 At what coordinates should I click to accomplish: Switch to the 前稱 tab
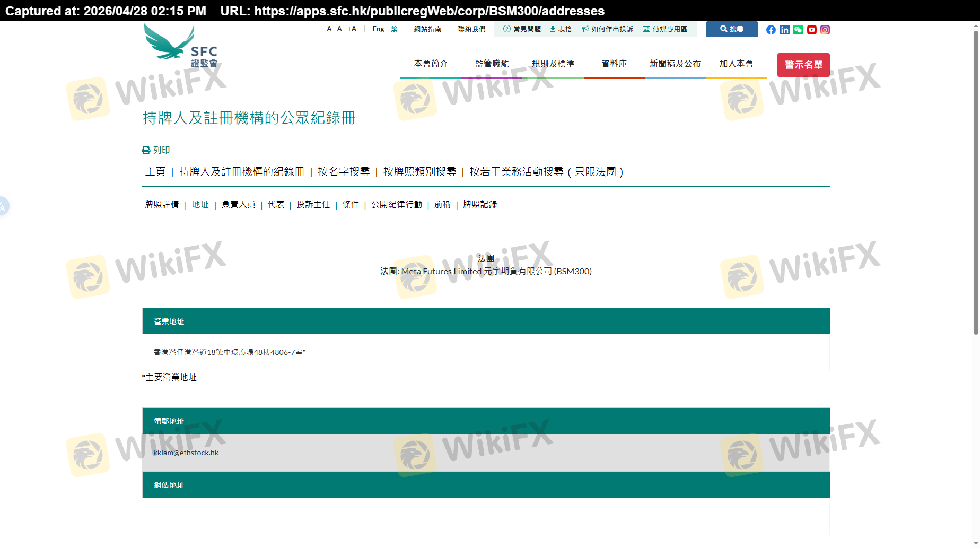coord(442,204)
